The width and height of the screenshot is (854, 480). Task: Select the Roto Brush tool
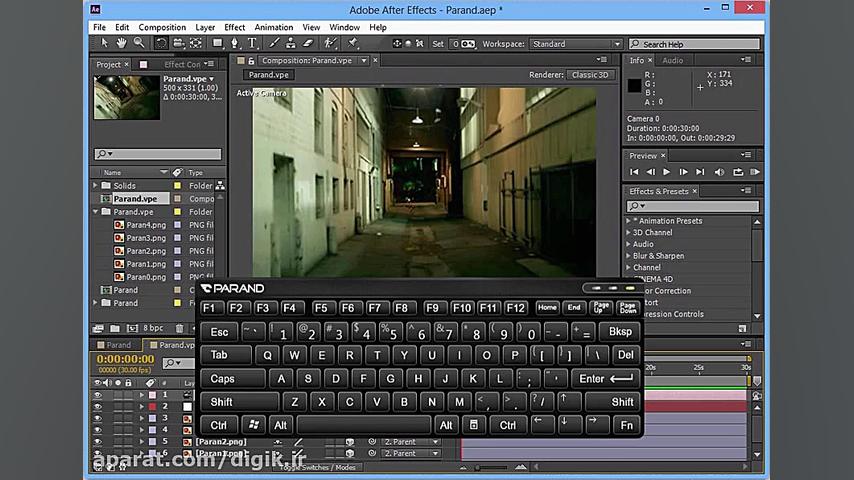point(330,43)
